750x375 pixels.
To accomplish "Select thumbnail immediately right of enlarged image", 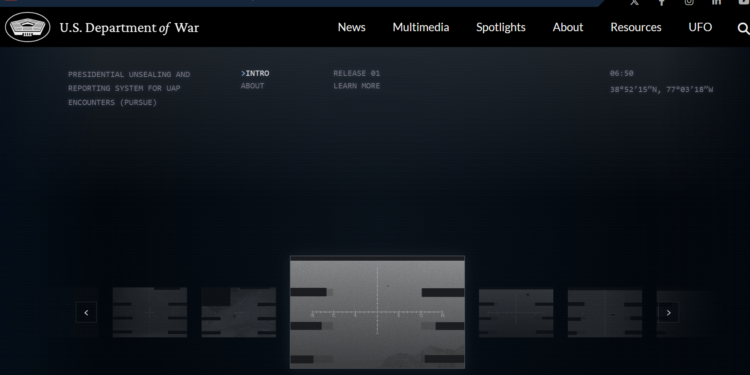I will click(516, 313).
